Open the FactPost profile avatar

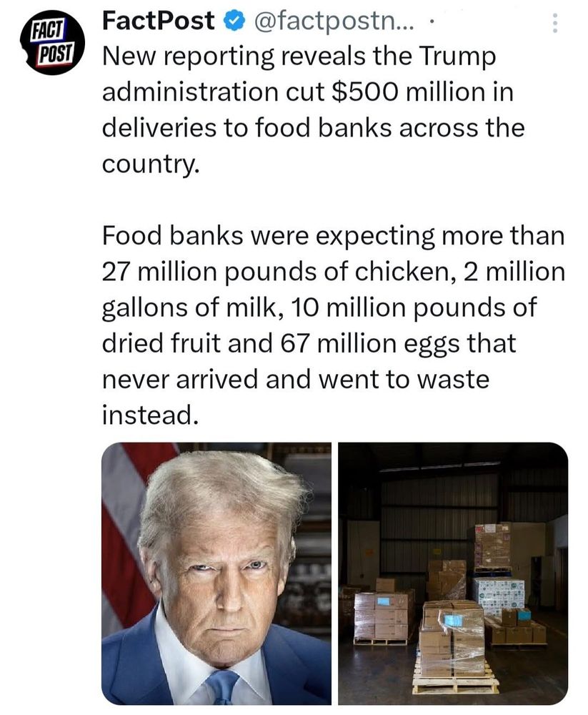pos(52,42)
